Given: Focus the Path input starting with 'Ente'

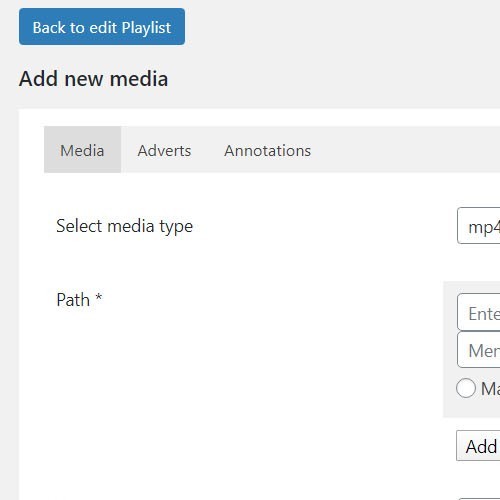Looking at the screenshot, I should tap(479, 312).
